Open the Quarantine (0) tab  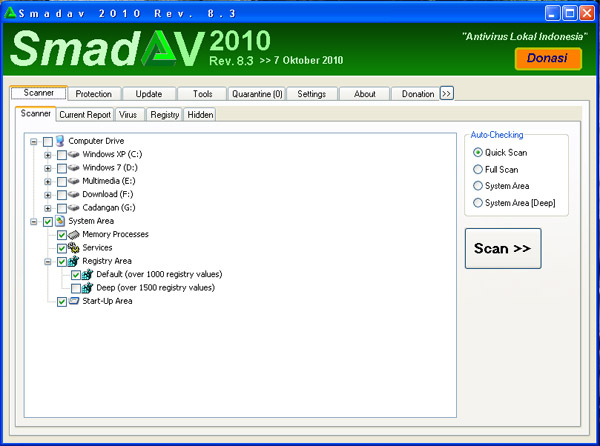(x=257, y=94)
